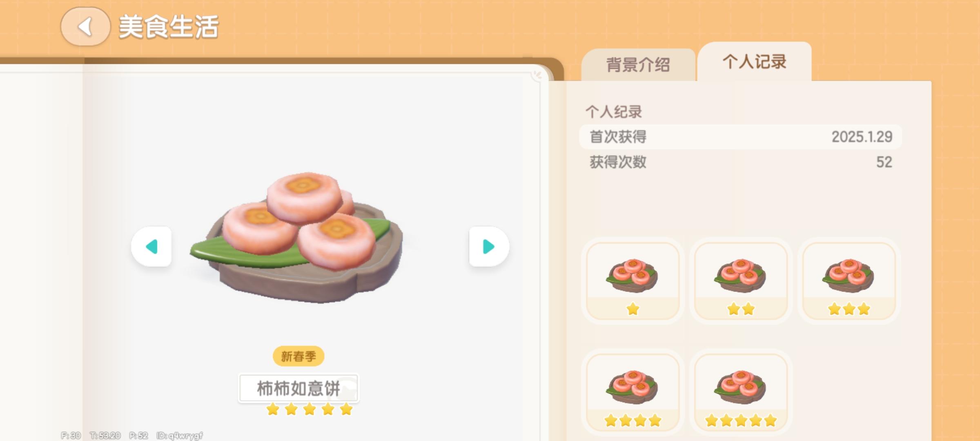Click the 个人纪录 section heading
Screen dimensions: 980x441
click(x=614, y=112)
